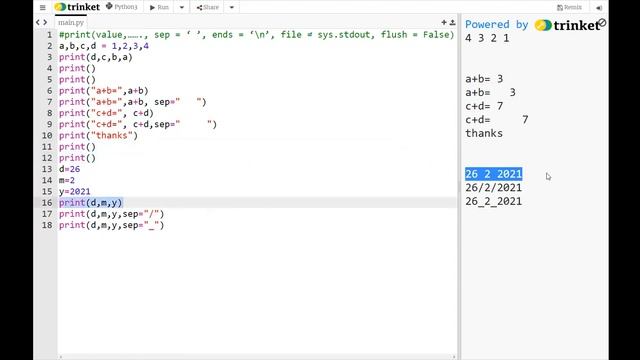Click the upload file icon
The width and height of the screenshot is (640, 360).
pyautogui.click(x=452, y=22)
